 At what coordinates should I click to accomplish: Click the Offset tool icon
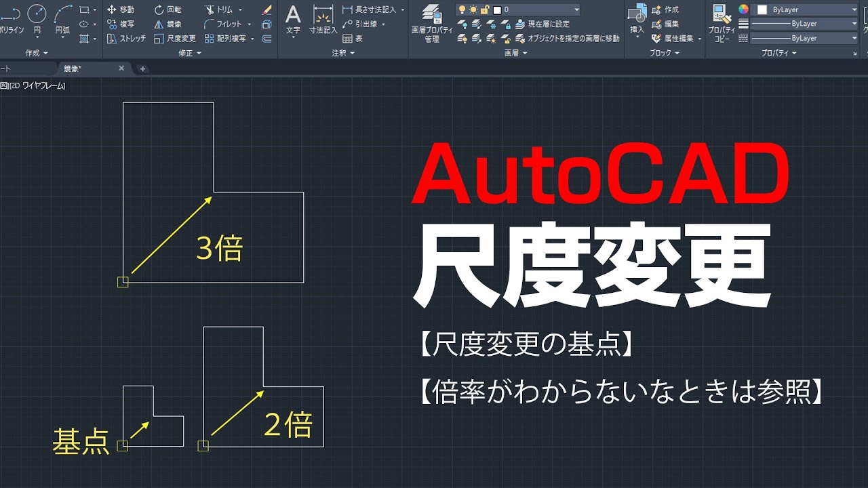267,39
